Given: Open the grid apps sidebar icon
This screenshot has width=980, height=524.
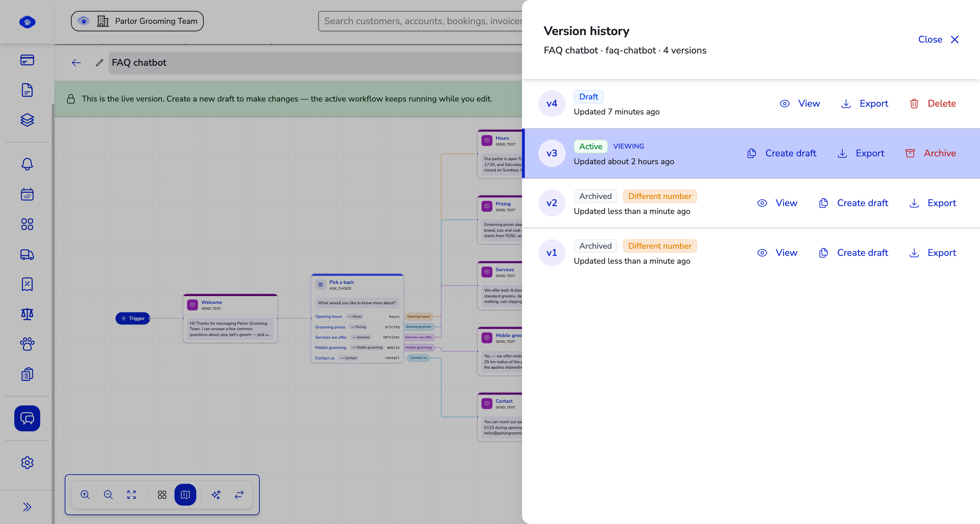Looking at the screenshot, I should 27,225.
